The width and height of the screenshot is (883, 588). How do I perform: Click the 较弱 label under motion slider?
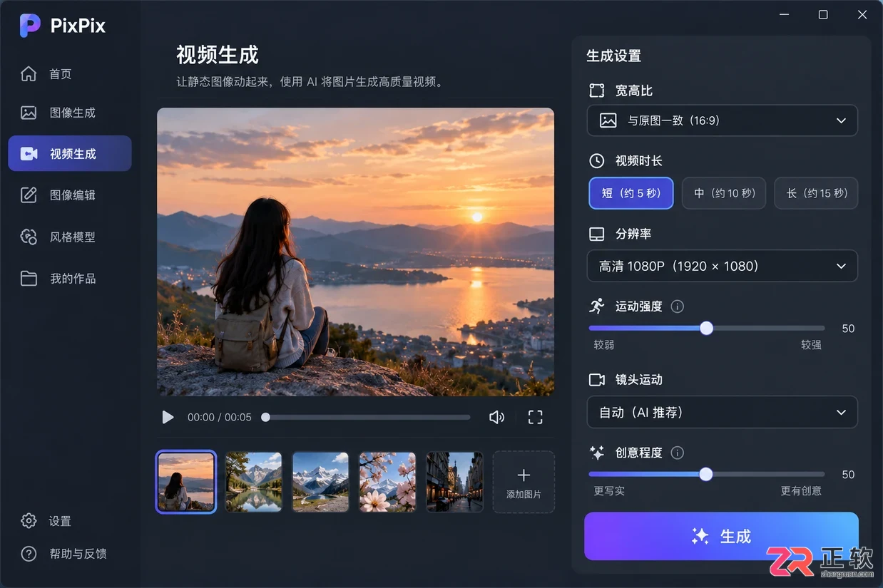coord(603,345)
